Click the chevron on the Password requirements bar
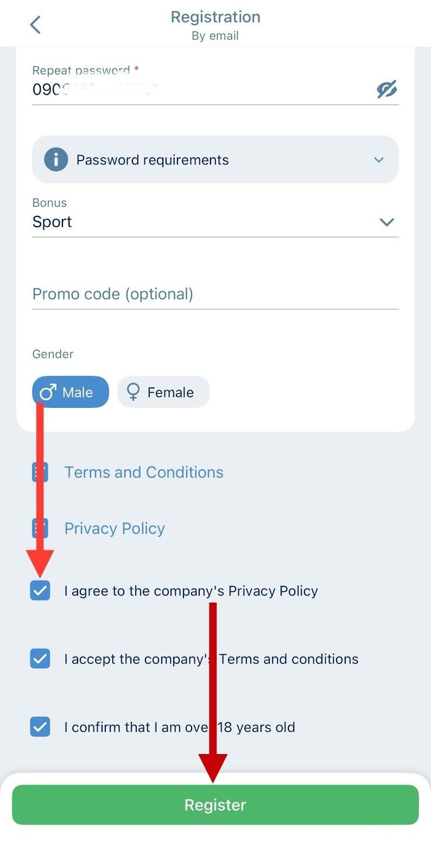Viewport: 431px width, 868px height. (x=378, y=159)
